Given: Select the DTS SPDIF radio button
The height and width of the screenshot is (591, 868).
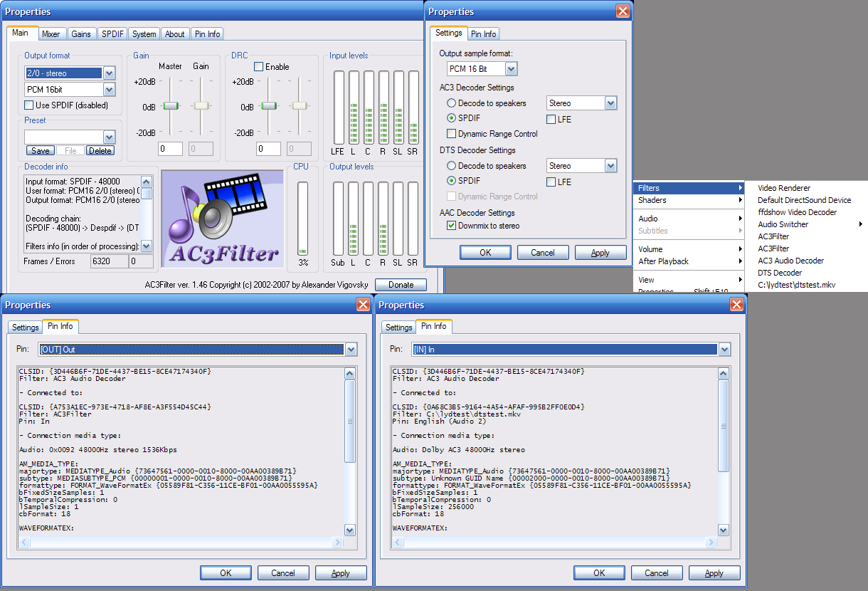Looking at the screenshot, I should (452, 181).
